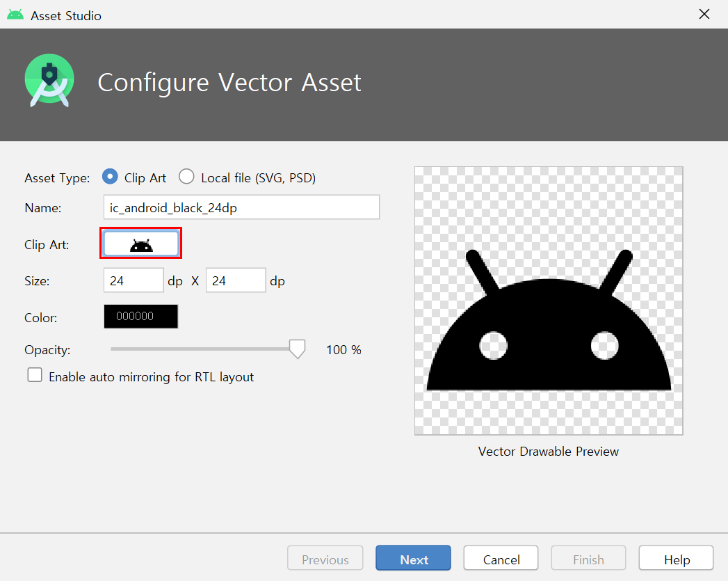Click the Opacity slider handle
The width and height of the screenshot is (728, 581).
[x=297, y=349]
